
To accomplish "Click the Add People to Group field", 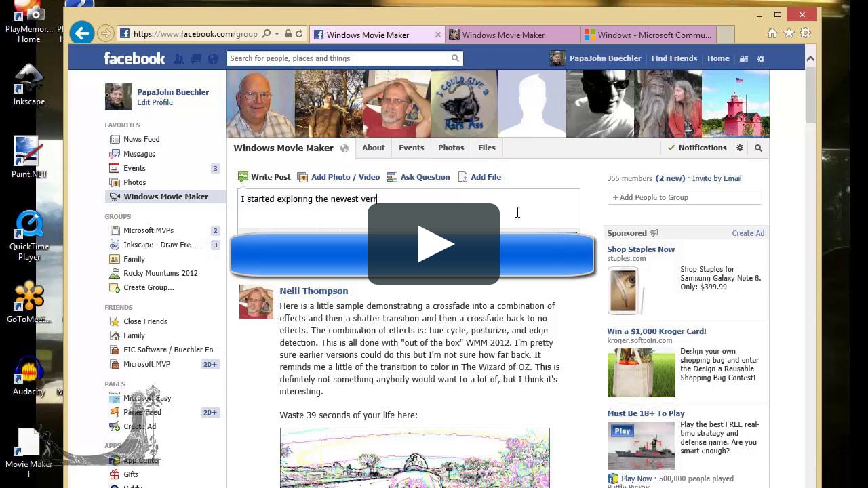I will point(684,197).
